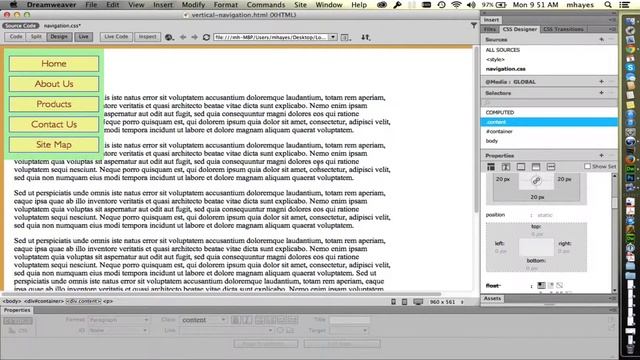The width and height of the screenshot is (640, 360).
Task: Click the Wi-Fi icon in menu bar
Action: click(x=456, y=5)
